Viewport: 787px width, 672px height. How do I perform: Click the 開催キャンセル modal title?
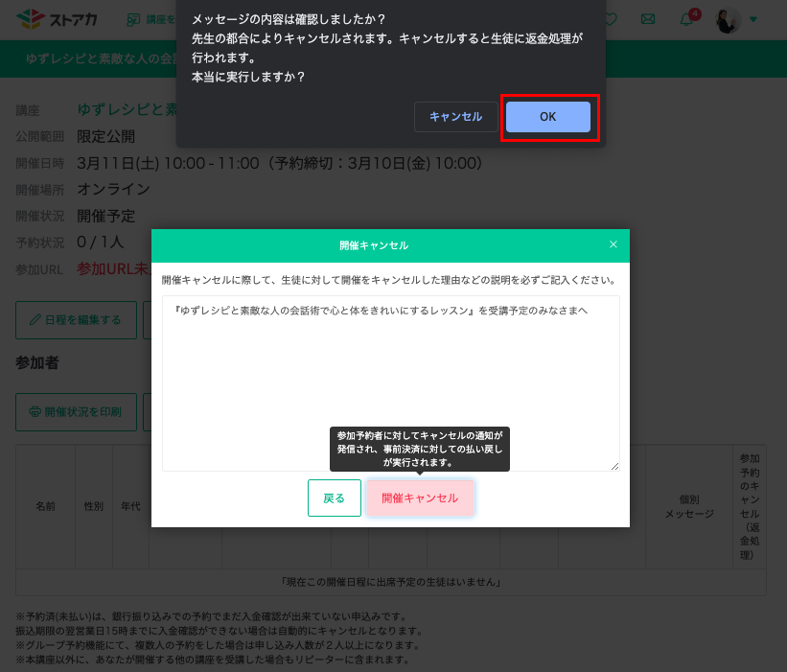(x=374, y=245)
